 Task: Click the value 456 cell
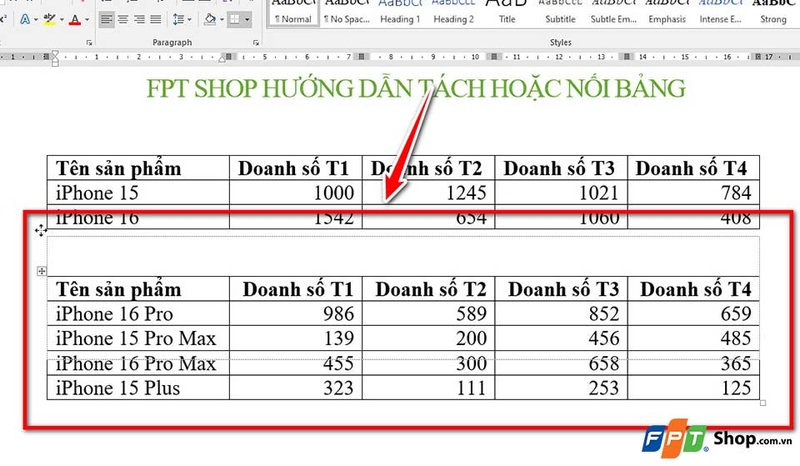point(561,338)
